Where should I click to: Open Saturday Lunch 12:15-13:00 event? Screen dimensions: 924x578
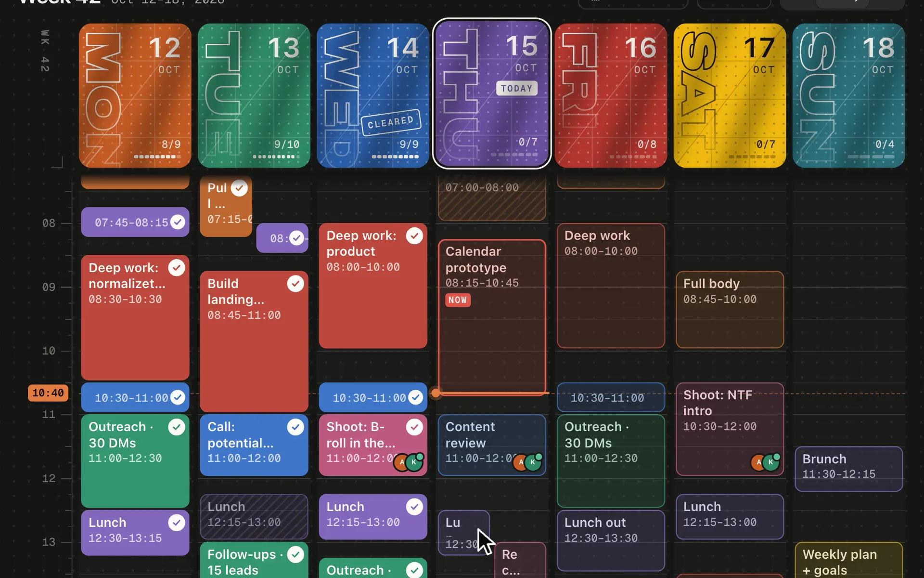coord(730,516)
